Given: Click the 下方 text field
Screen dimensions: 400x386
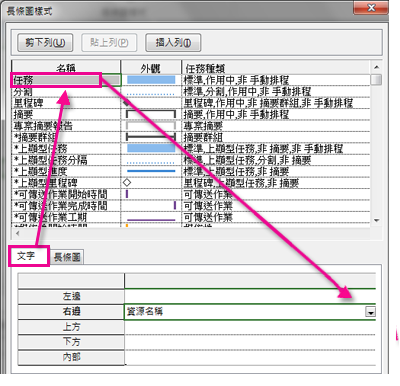Looking at the screenshot, I should click(x=250, y=342).
